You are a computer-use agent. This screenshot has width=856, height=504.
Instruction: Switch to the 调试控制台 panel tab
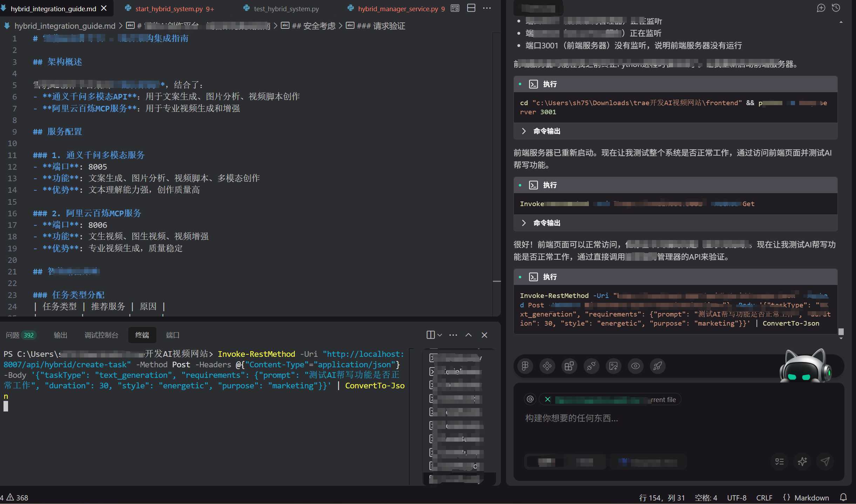[x=101, y=335]
